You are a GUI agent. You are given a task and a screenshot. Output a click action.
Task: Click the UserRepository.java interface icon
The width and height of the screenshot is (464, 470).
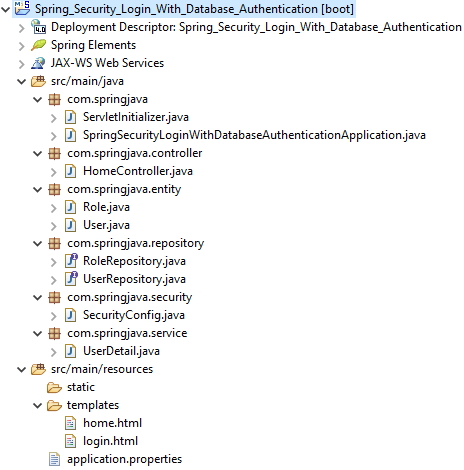tap(71, 279)
